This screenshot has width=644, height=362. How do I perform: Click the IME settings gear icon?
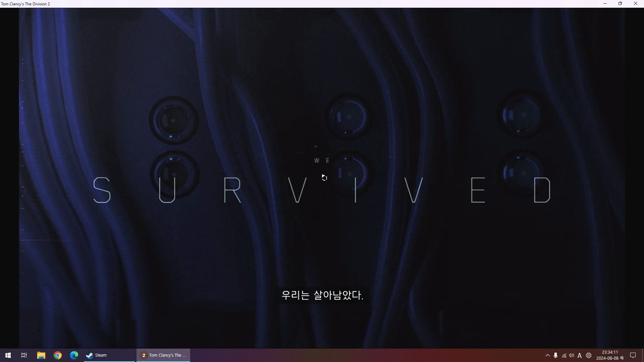tap(589, 355)
